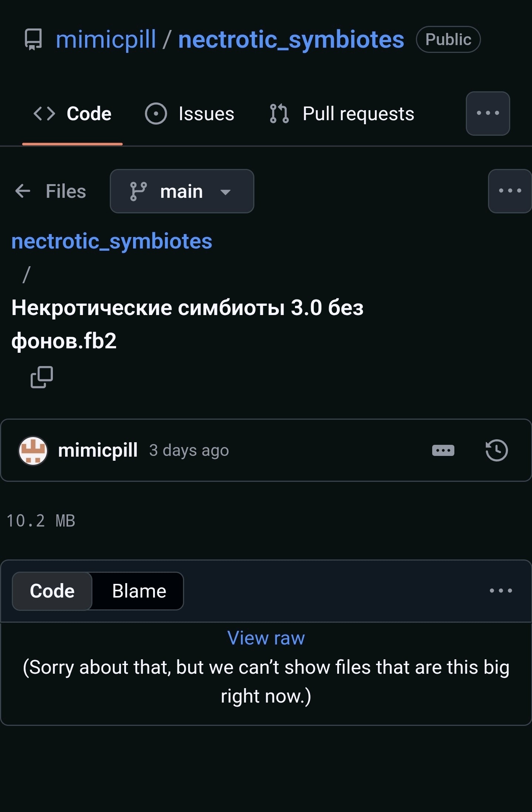Switch to Blame view
Image resolution: width=532 pixels, height=812 pixels.
point(139,591)
